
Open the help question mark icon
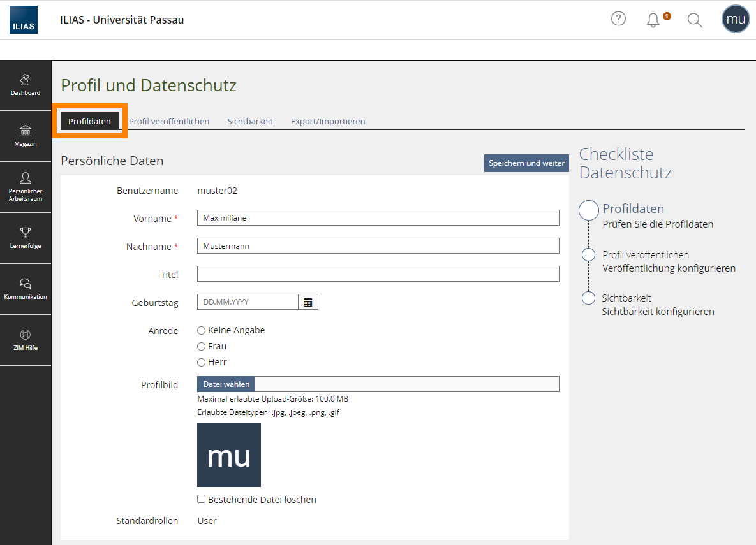click(x=618, y=18)
